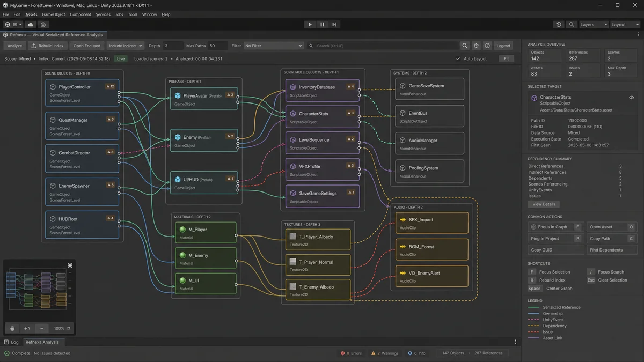Click the magnifier icon next to search field
644x362 pixels.
[465, 46]
